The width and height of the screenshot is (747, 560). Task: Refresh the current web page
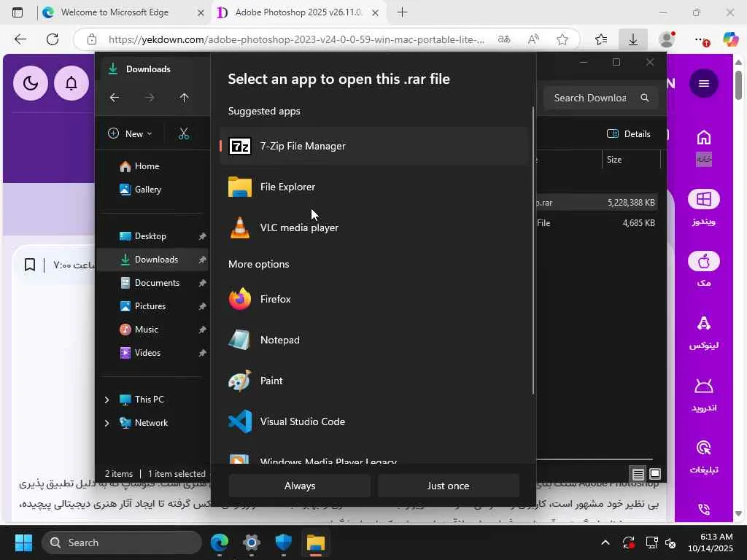pyautogui.click(x=53, y=39)
